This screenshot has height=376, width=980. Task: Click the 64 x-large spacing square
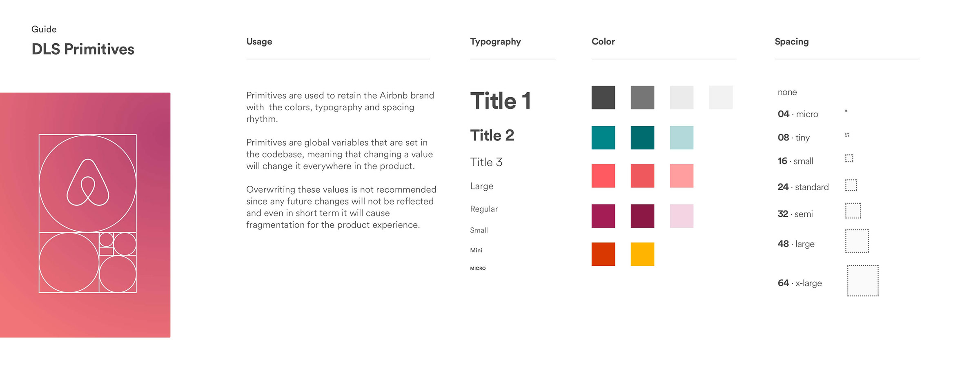(x=862, y=281)
